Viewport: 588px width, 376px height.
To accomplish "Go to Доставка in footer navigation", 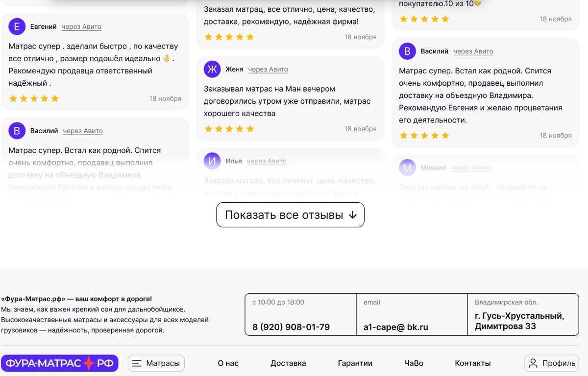I will point(288,363).
